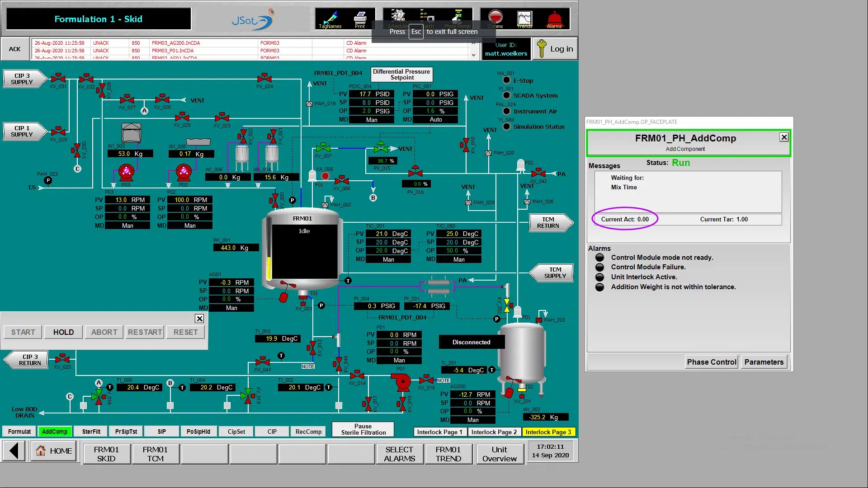Image resolution: width=868 pixels, height=488 pixels.
Task: Switch to the SterFilt tab
Action: coord(91,432)
